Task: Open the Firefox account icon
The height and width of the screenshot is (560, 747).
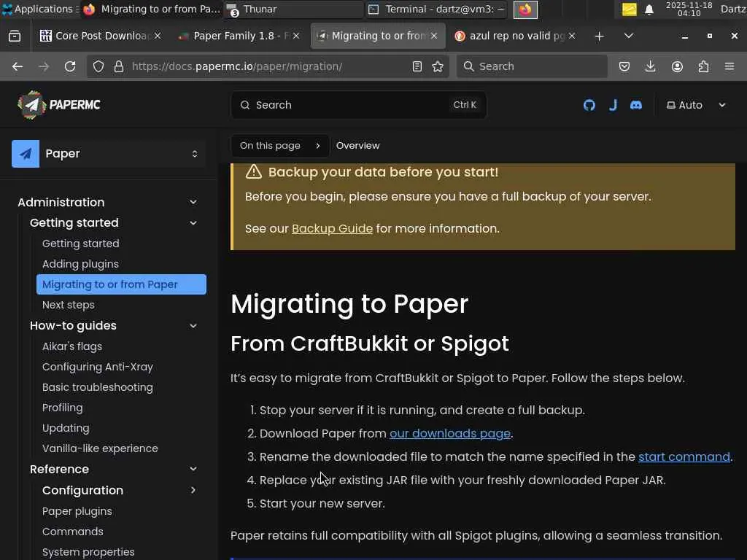Action: [x=677, y=66]
